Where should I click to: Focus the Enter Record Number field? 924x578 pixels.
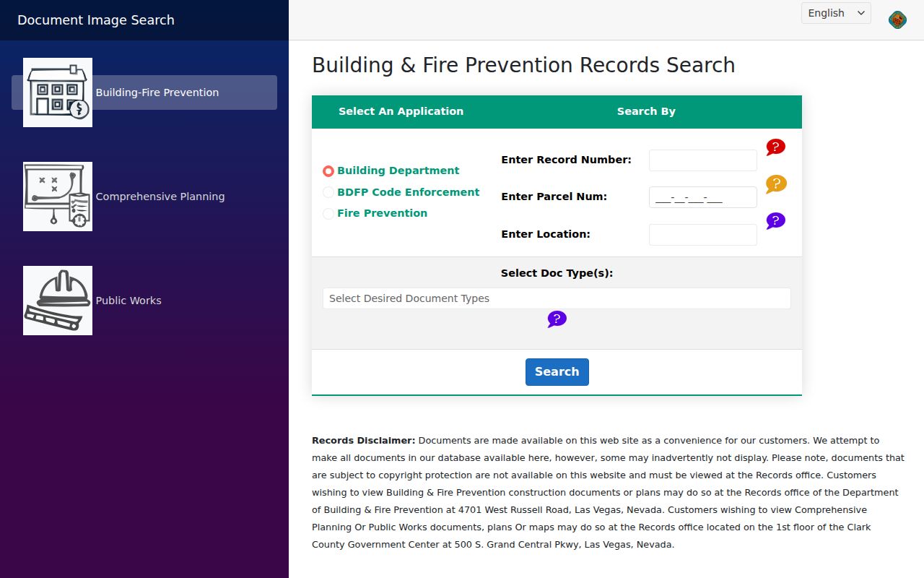(702, 160)
